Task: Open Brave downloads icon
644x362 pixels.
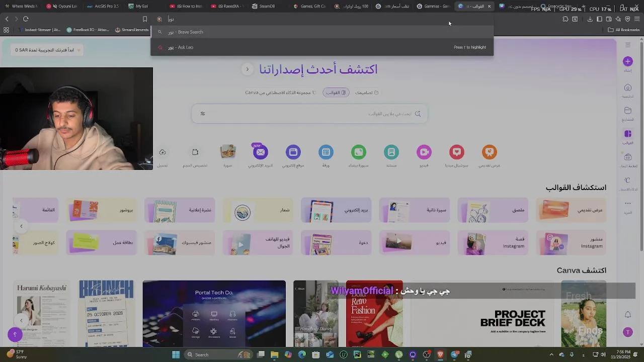Action: 590,19
